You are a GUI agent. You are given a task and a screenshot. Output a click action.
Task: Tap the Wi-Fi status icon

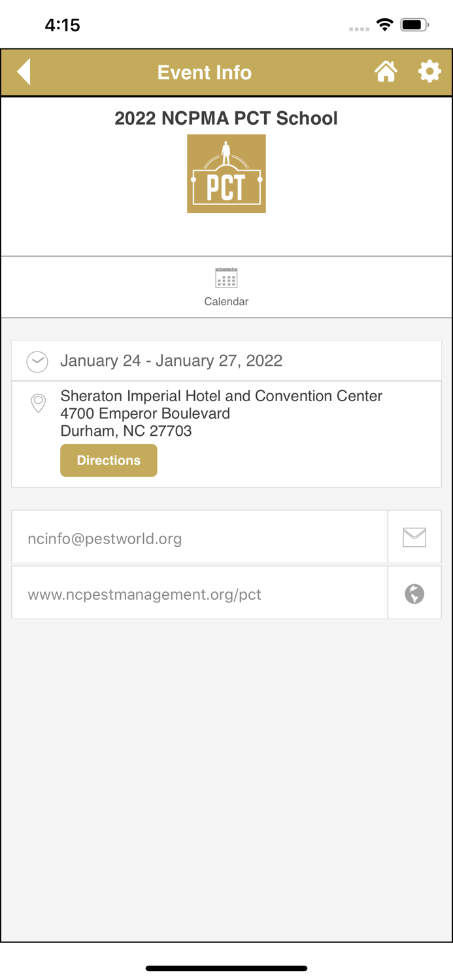click(x=385, y=25)
